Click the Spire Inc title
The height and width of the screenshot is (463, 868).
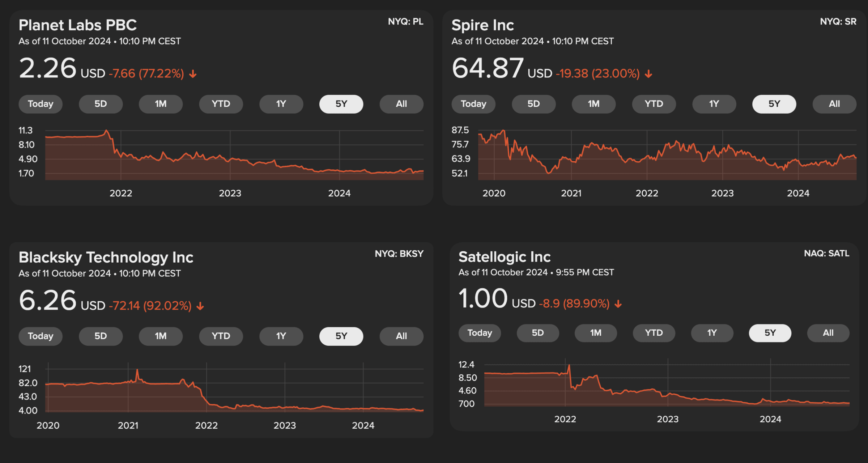click(x=482, y=25)
